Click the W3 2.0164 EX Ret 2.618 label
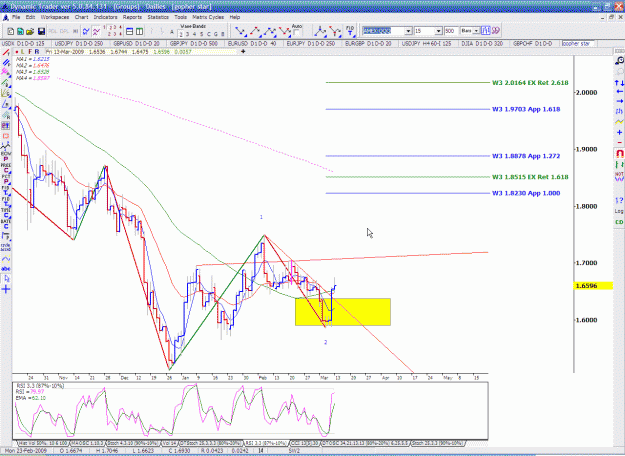Viewport: 625px width, 456px height. pyautogui.click(x=530, y=83)
